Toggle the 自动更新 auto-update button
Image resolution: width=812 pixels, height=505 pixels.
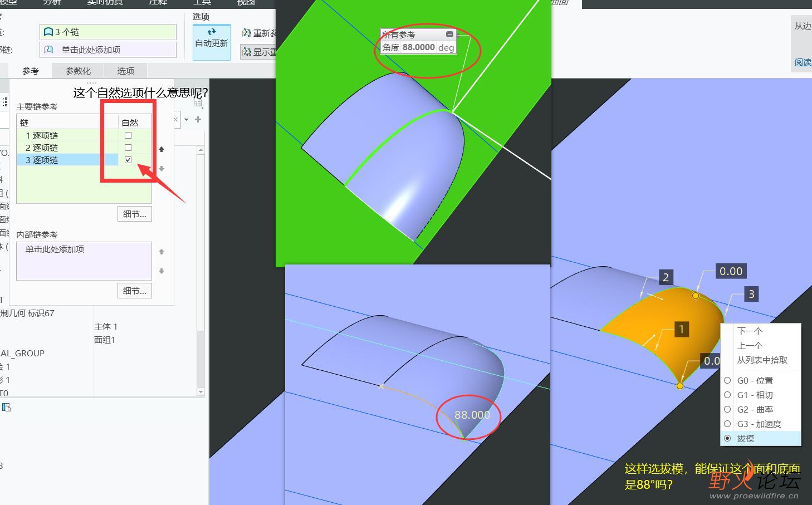[211, 42]
